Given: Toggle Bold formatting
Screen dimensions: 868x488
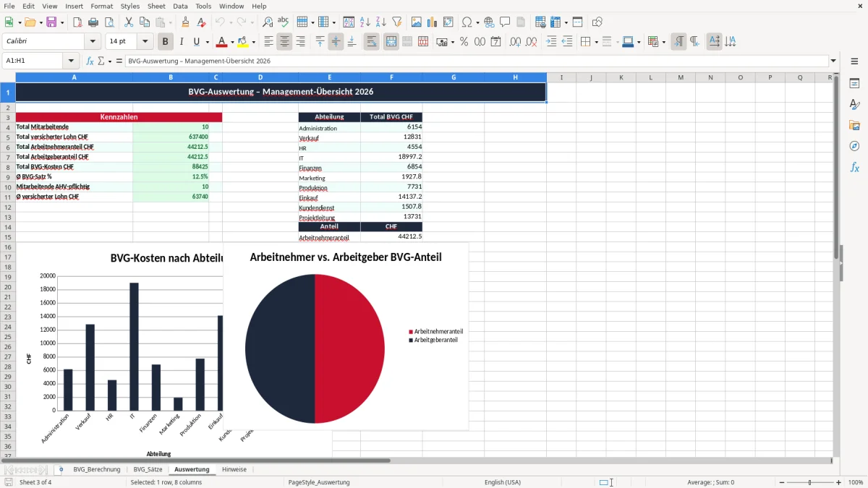Looking at the screenshot, I should pos(166,42).
